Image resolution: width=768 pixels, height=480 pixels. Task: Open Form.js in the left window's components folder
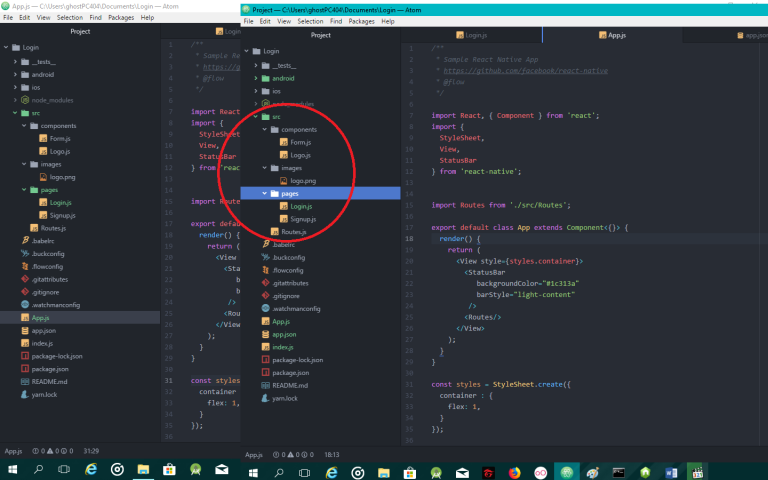tap(59, 138)
